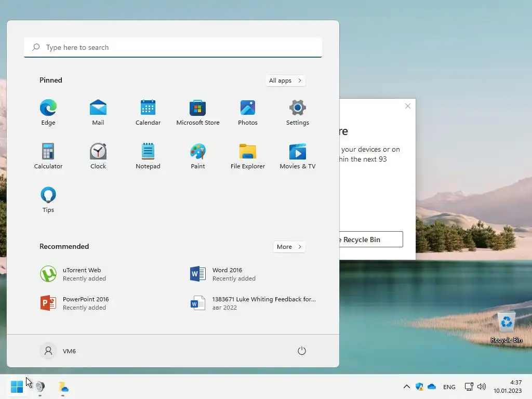The height and width of the screenshot is (399, 532).
Task: Click the Type here to search field
Action: click(x=173, y=47)
